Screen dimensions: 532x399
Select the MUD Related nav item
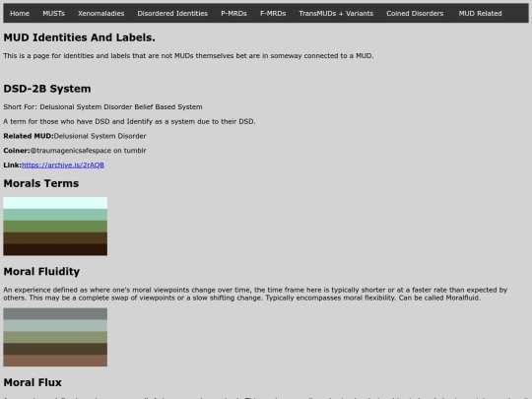click(480, 13)
